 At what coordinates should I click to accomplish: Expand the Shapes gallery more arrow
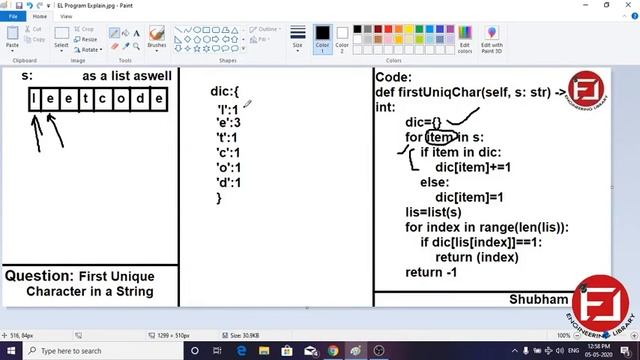244,49
